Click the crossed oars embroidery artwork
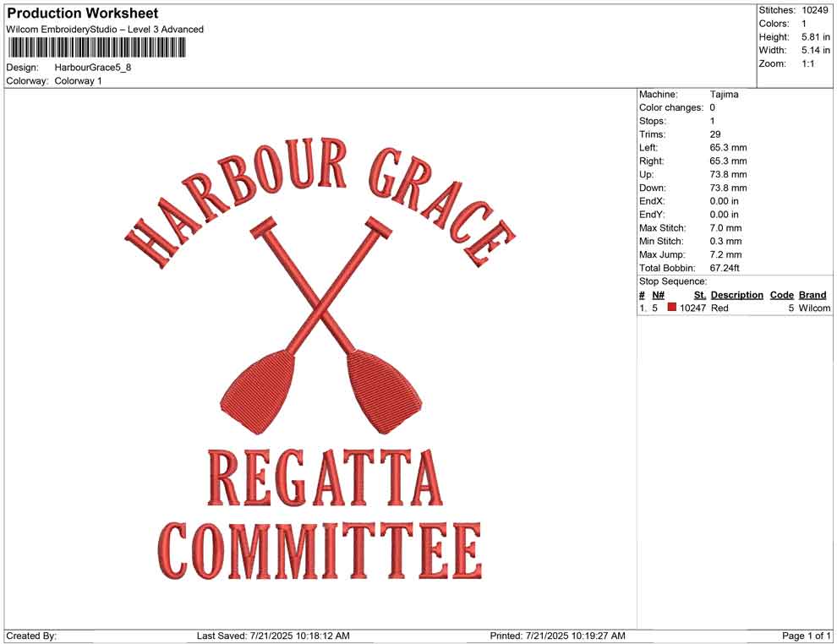Image resolution: width=837 pixels, height=644 pixels. pyautogui.click(x=321, y=325)
